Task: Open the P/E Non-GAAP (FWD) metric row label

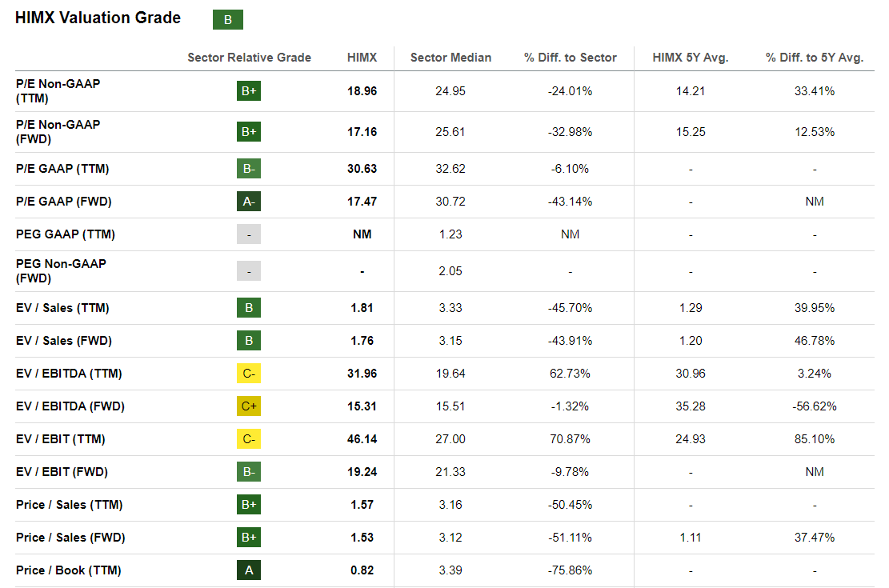Action: click(58, 132)
